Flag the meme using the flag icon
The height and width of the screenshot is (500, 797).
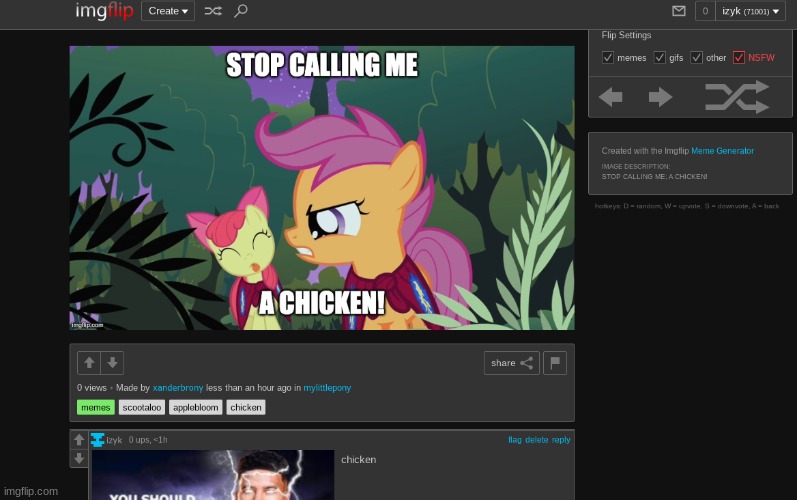click(555, 363)
